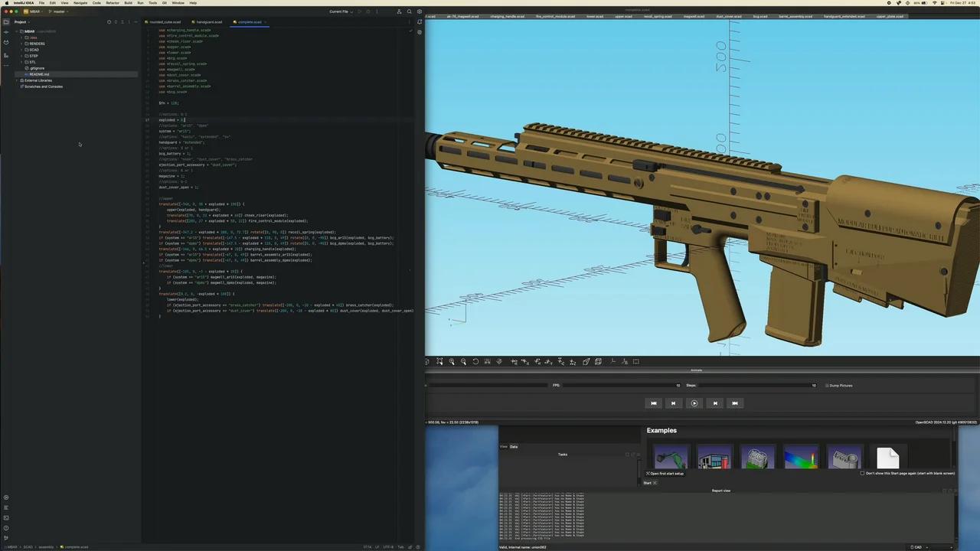Switch to mounted_cube.scad editor tab
Viewport: 980px width, 551px height.
(x=164, y=22)
